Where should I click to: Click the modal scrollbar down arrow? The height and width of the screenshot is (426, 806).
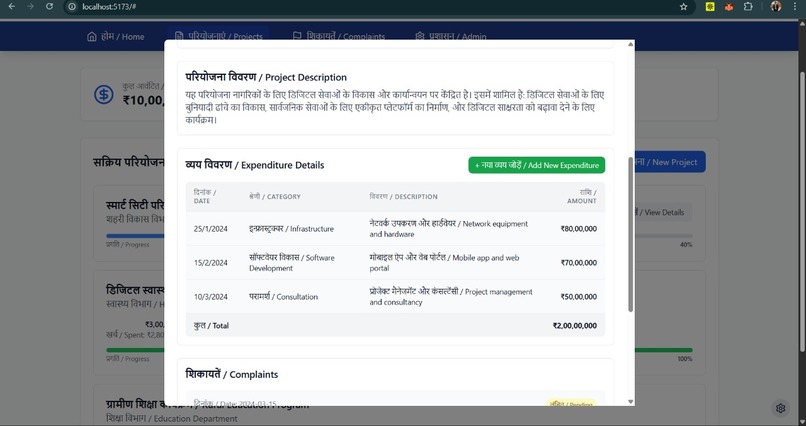pos(630,402)
